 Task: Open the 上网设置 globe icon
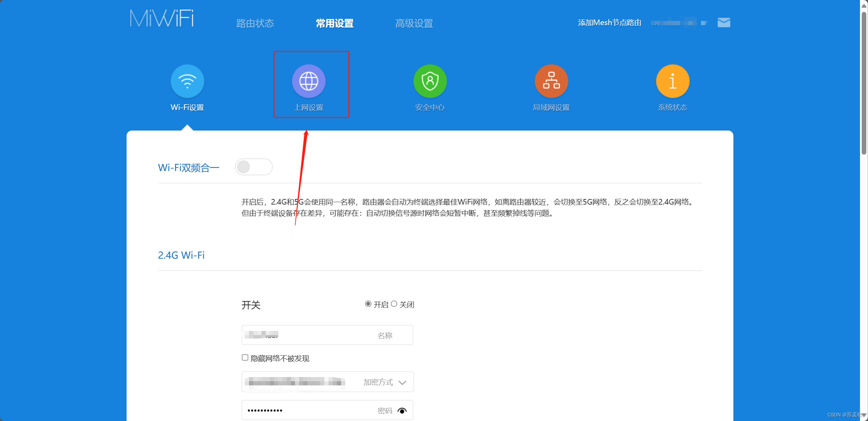click(x=309, y=82)
